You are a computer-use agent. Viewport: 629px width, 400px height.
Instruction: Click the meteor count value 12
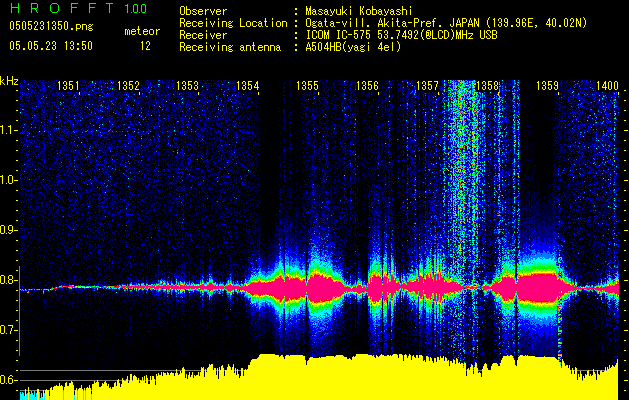point(145,46)
